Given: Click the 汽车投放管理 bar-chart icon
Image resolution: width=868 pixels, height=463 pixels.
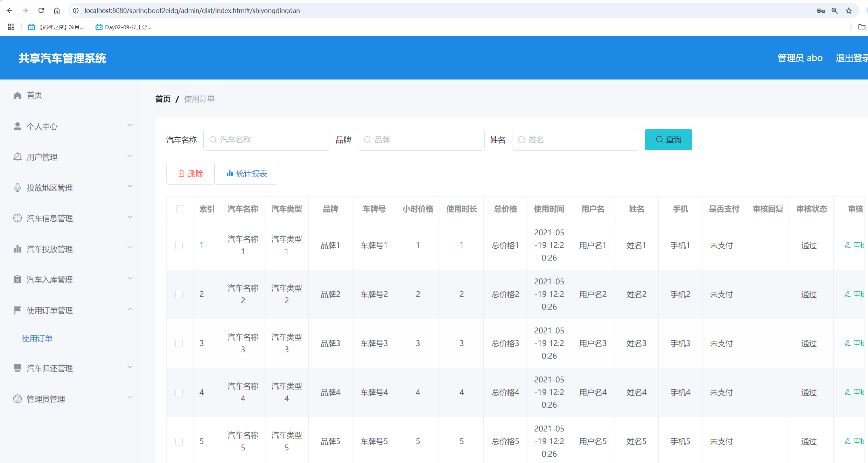Looking at the screenshot, I should (17, 249).
